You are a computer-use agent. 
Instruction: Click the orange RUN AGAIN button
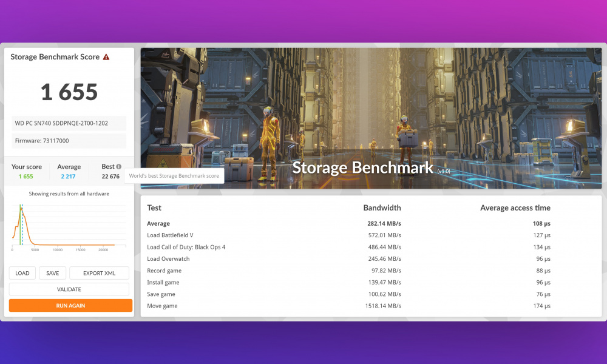click(70, 306)
